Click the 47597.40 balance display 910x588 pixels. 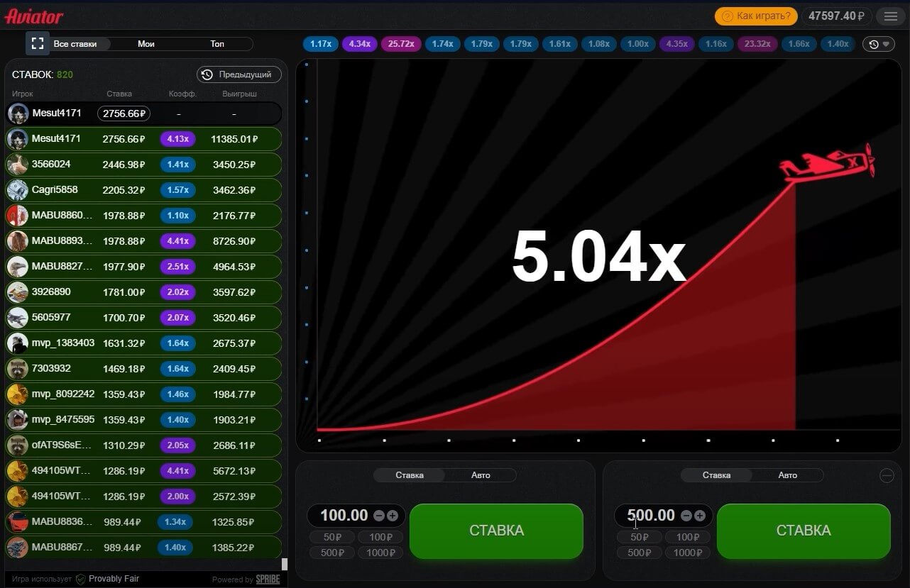836,16
